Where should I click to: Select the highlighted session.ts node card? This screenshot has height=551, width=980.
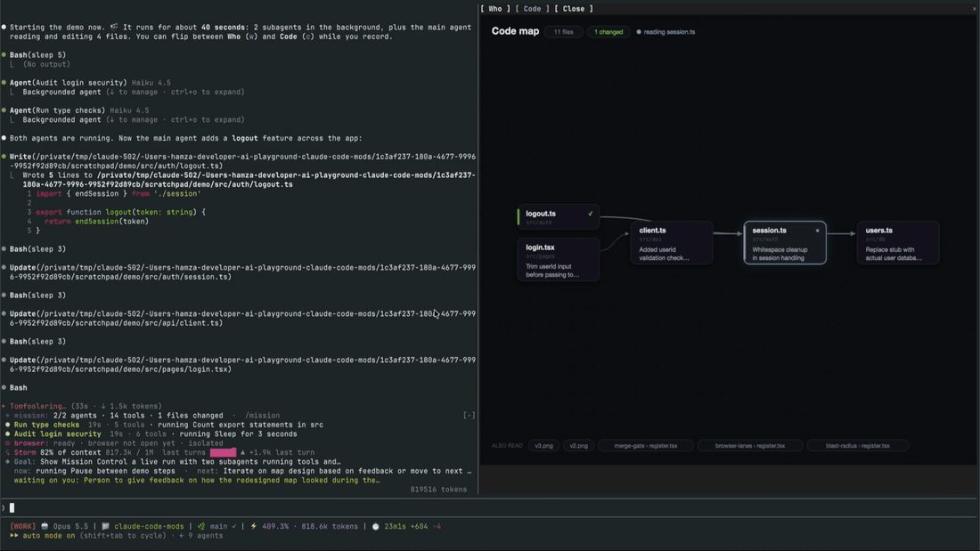click(x=785, y=243)
